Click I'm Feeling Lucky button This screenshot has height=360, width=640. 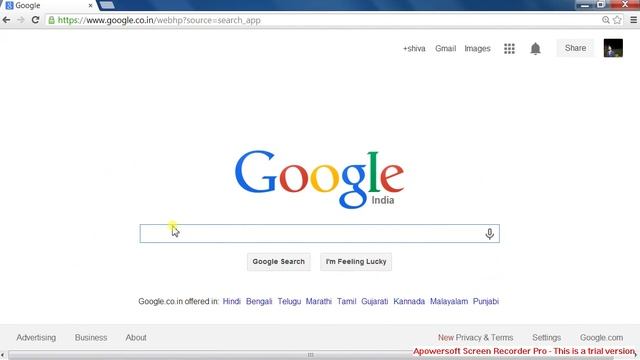[x=356, y=262]
